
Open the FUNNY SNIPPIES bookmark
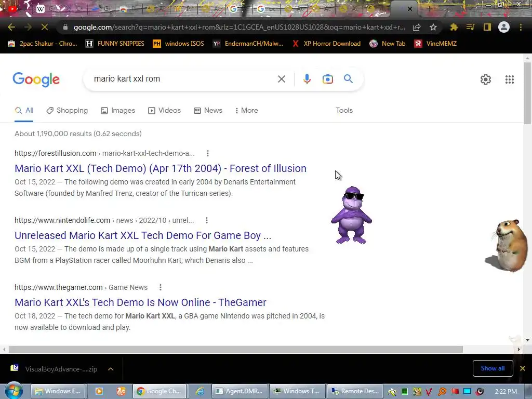tap(115, 44)
